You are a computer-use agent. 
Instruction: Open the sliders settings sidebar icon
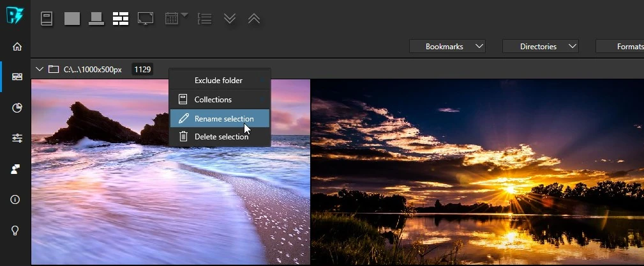[17, 138]
